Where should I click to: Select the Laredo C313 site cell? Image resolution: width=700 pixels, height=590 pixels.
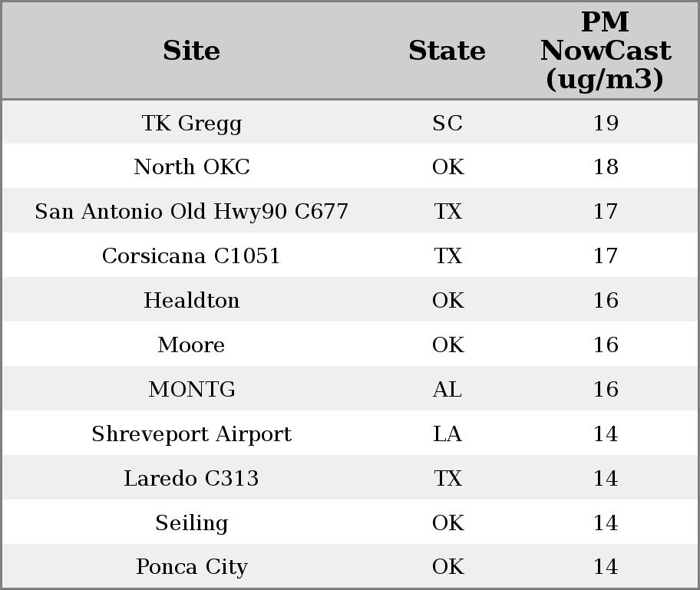pos(191,479)
